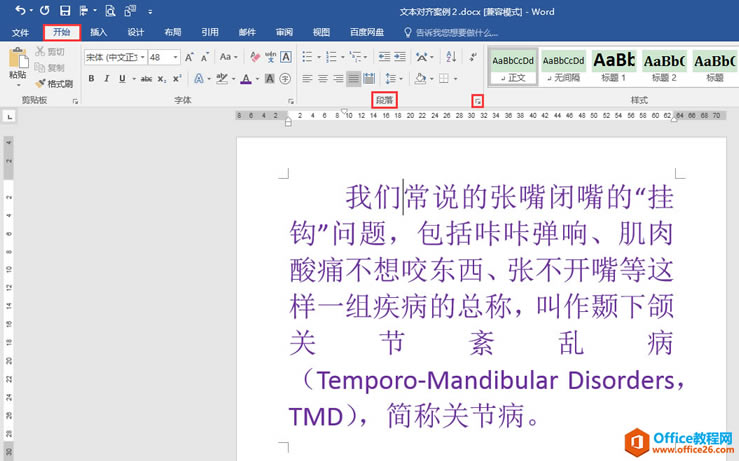Apply text highlight color

(x=222, y=79)
